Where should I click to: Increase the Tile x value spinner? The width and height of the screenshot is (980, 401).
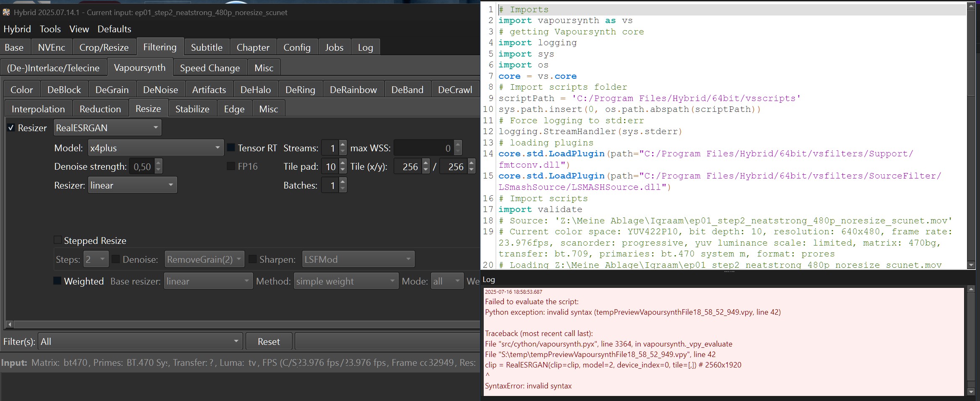pos(426,163)
